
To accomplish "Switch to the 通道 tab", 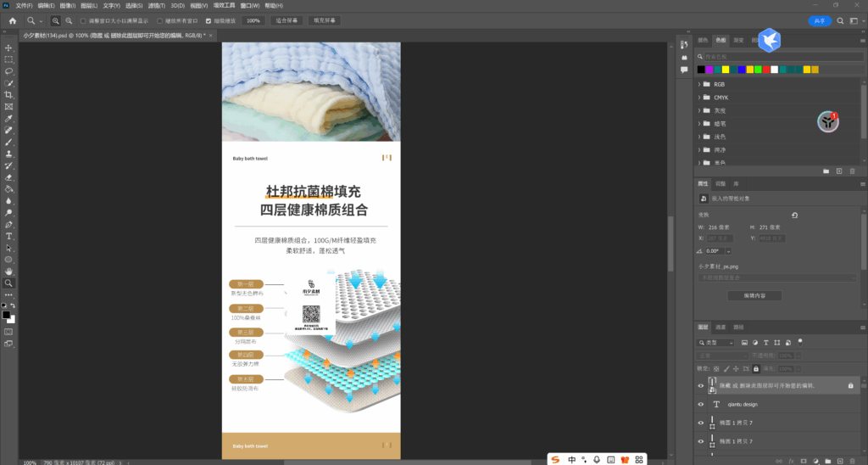I will pyautogui.click(x=721, y=327).
